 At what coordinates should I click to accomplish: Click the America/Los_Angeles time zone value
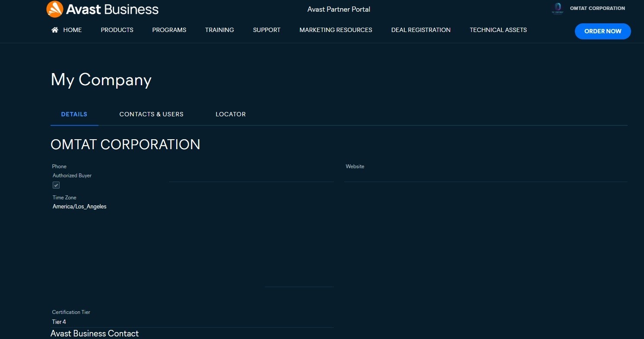[x=79, y=207]
